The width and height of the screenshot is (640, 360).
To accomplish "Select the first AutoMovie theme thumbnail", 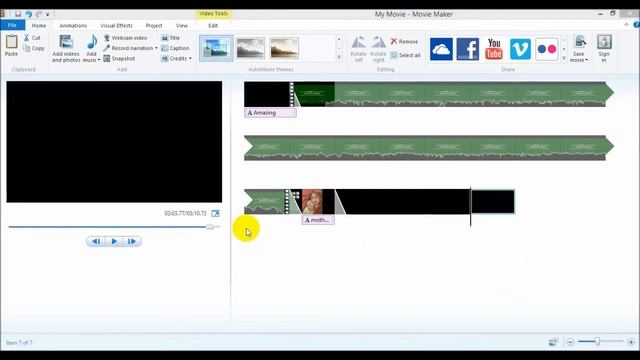I will [x=216, y=48].
